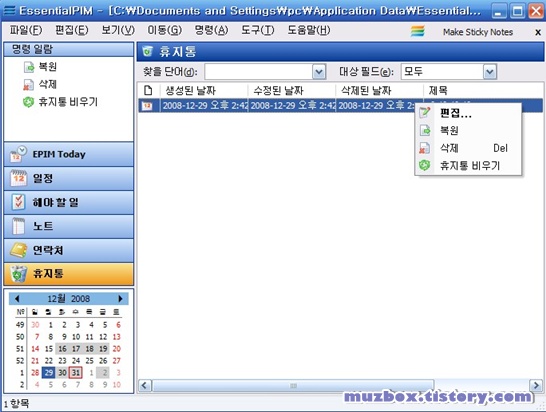Screen dimensions: 546x412
Task: Click the Make Sticky Notes icon
Action: tap(418, 31)
